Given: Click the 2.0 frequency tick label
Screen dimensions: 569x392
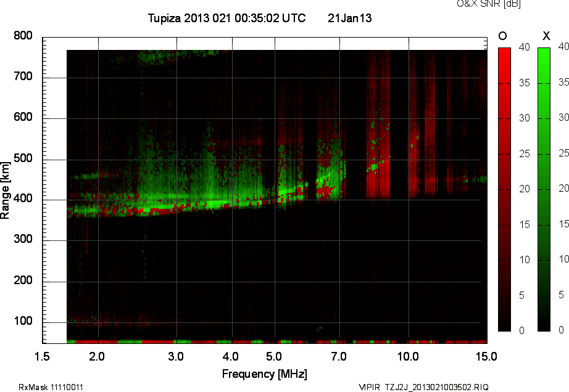Looking at the screenshot, I should 96,356.
